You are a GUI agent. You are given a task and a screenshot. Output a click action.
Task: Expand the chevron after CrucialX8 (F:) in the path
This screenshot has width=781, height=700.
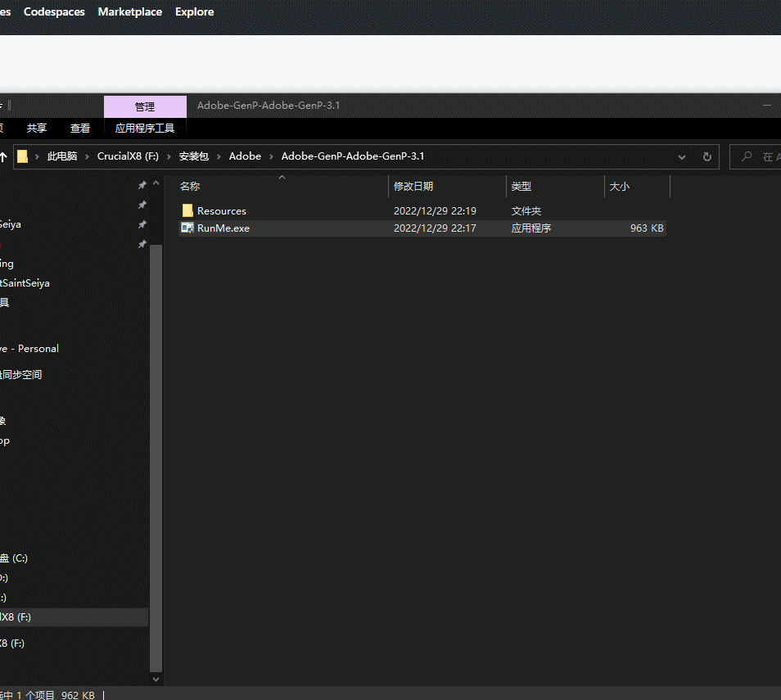click(169, 156)
